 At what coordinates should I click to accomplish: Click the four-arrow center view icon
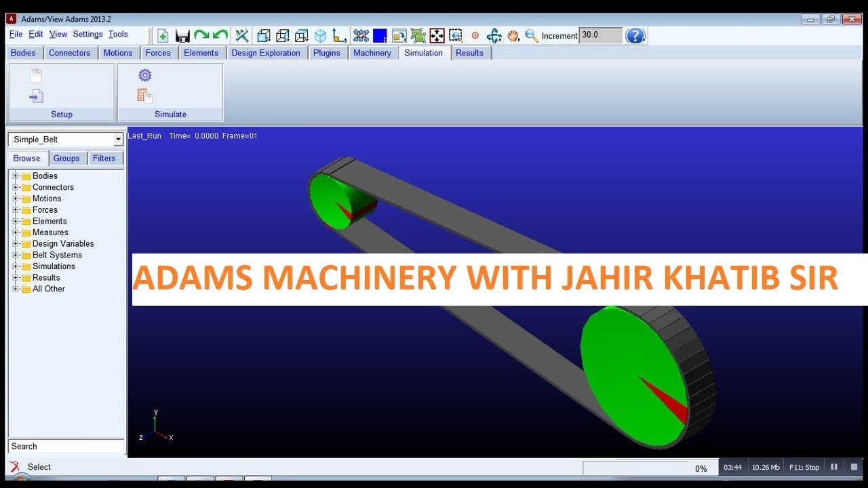(437, 36)
